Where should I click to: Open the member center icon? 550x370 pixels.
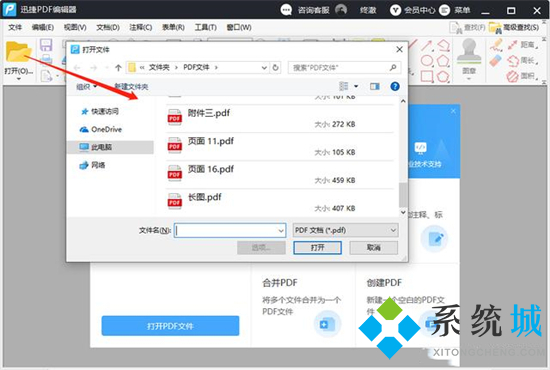point(395,10)
